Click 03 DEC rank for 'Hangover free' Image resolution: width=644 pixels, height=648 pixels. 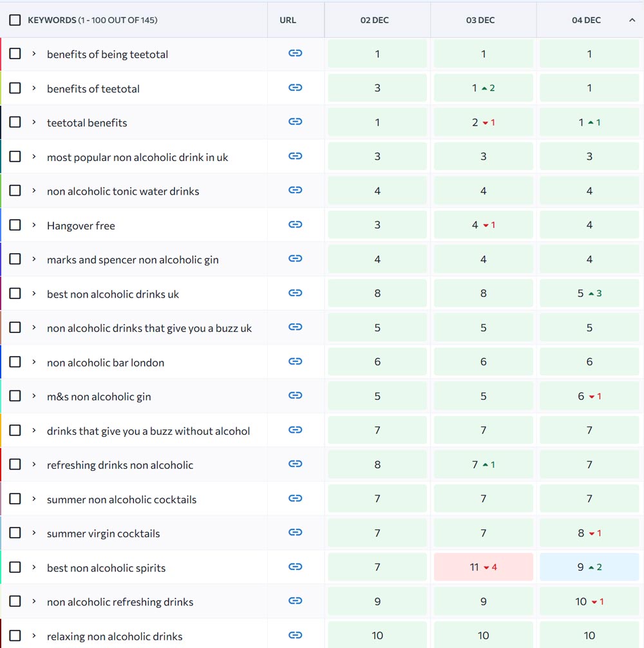[483, 225]
